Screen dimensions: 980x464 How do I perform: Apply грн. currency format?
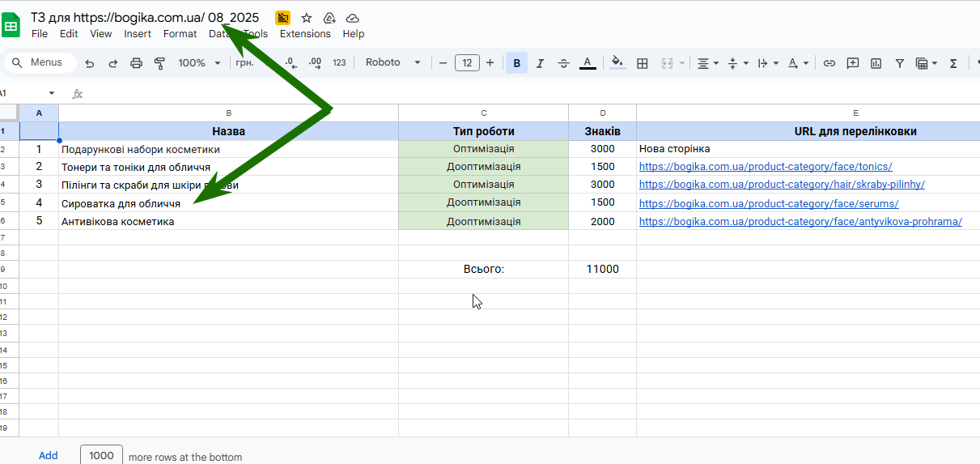pyautogui.click(x=245, y=63)
